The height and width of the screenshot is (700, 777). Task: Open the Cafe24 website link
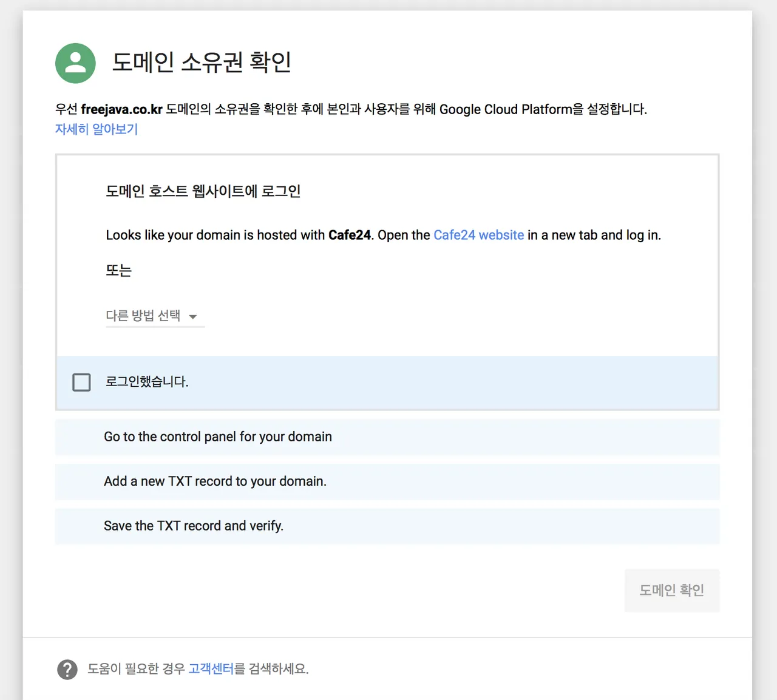coord(478,235)
